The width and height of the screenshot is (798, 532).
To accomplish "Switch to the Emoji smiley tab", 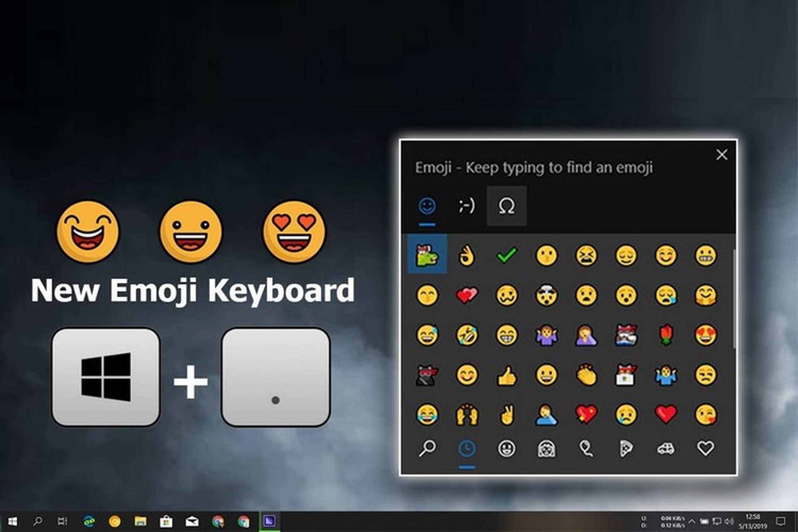I will tap(427, 206).
